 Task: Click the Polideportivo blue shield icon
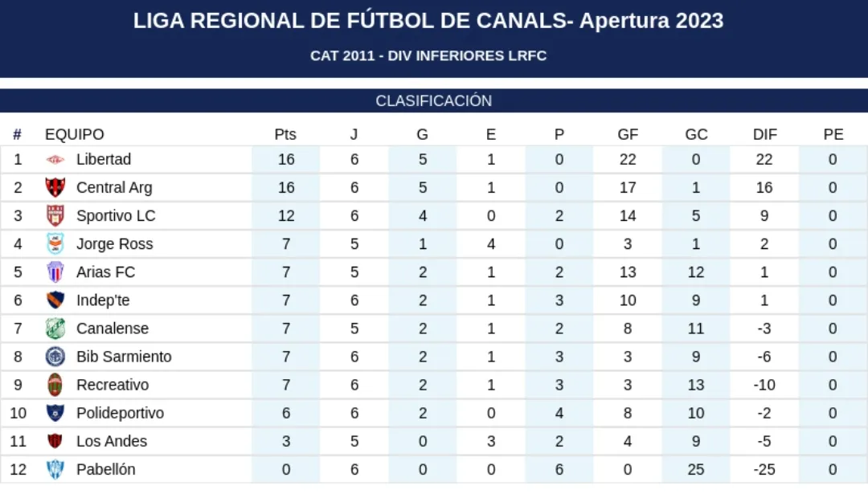pyautogui.click(x=55, y=413)
